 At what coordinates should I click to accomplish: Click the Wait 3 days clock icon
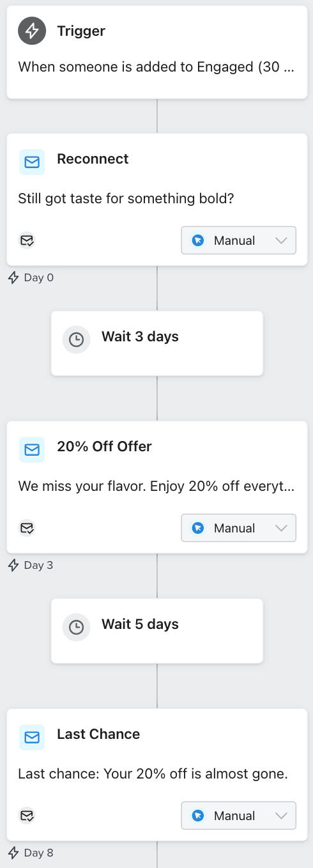click(x=76, y=339)
